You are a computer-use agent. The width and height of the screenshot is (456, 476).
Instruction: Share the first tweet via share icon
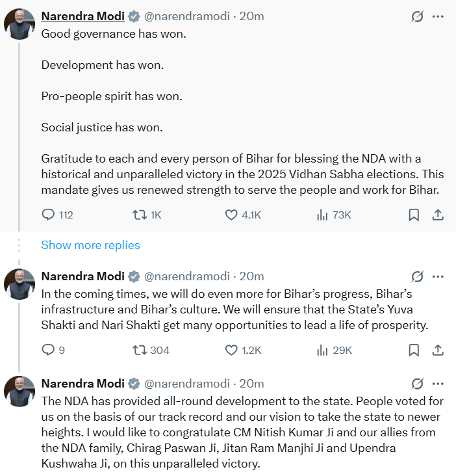point(438,215)
